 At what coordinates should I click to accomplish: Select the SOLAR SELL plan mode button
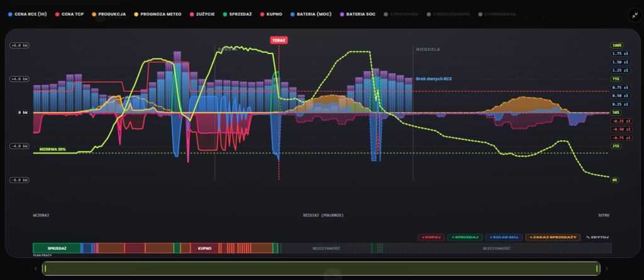[504, 237]
